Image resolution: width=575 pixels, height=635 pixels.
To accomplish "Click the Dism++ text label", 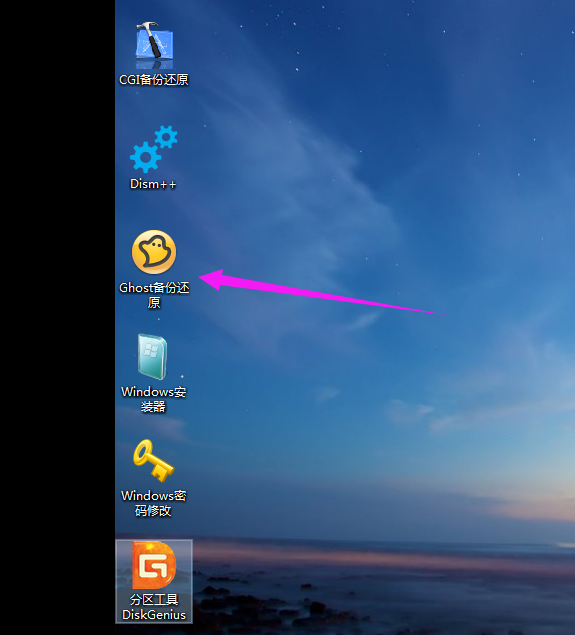I will coord(153,184).
